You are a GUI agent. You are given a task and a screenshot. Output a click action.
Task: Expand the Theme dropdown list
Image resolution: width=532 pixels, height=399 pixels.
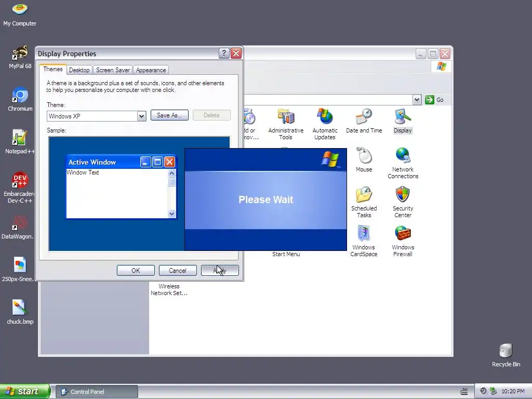click(x=141, y=116)
